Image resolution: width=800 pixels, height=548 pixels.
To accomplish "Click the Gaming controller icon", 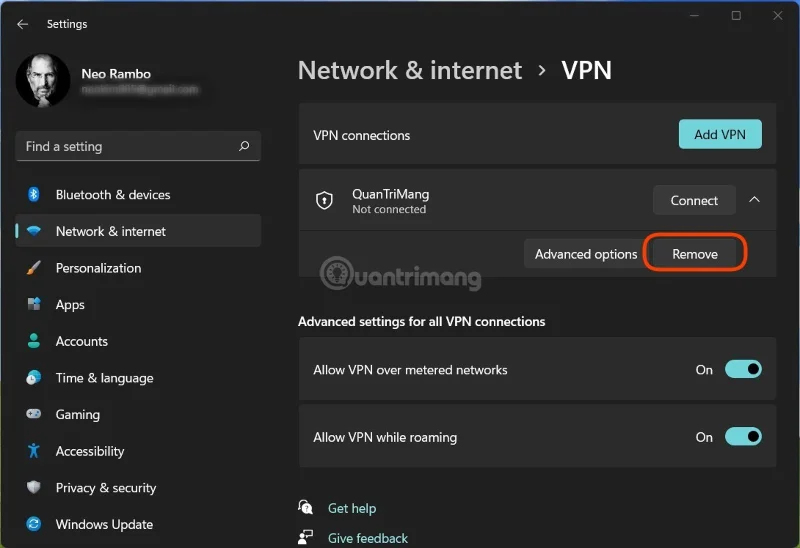I will (x=34, y=414).
